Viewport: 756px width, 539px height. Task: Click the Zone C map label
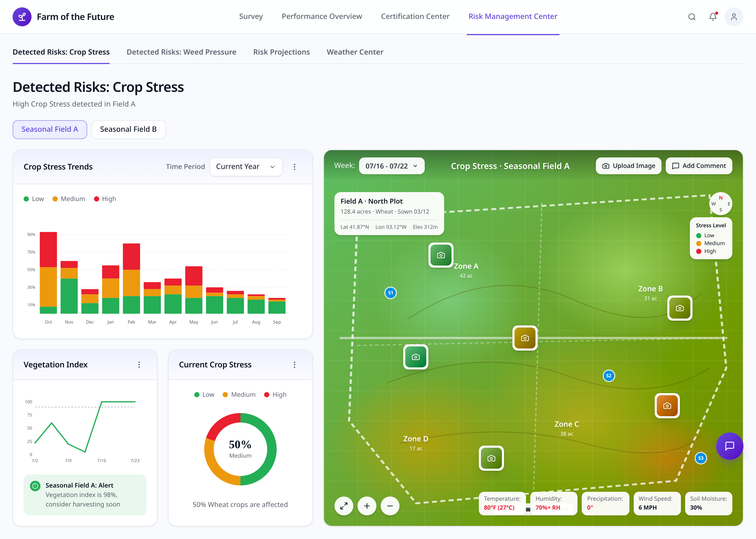(x=566, y=428)
